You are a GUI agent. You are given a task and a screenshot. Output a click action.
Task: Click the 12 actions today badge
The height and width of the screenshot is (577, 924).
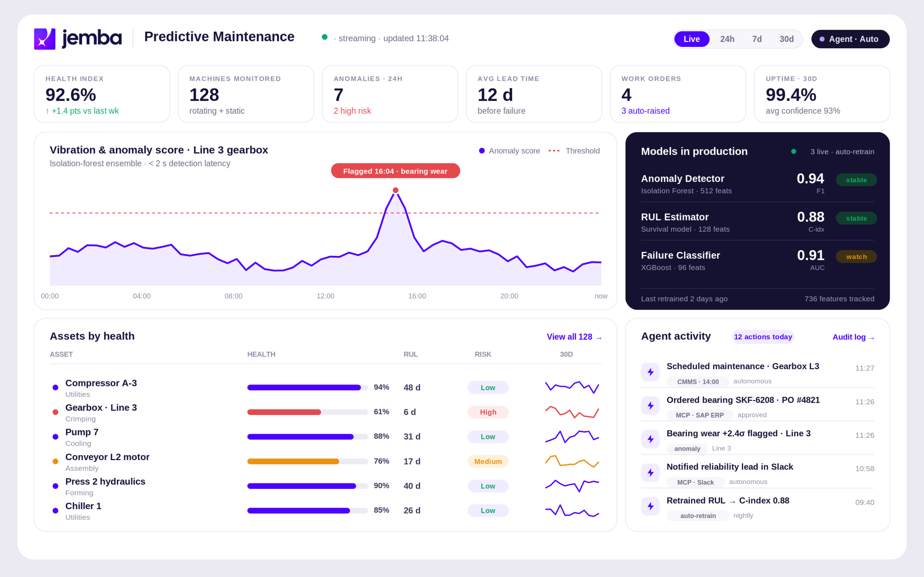(x=763, y=337)
